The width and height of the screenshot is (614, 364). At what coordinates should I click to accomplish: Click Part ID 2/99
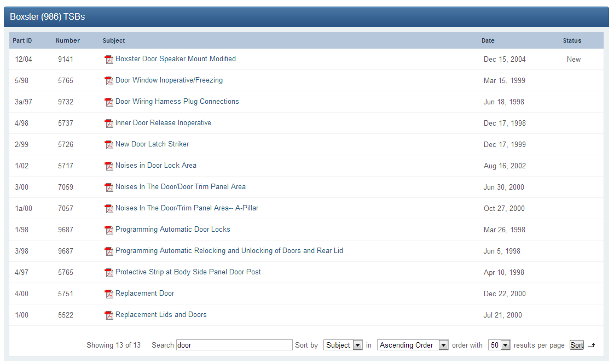pos(21,145)
